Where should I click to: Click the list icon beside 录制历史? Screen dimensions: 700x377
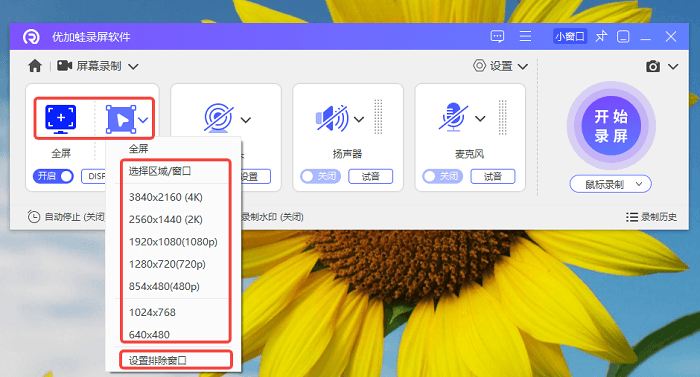(631, 217)
